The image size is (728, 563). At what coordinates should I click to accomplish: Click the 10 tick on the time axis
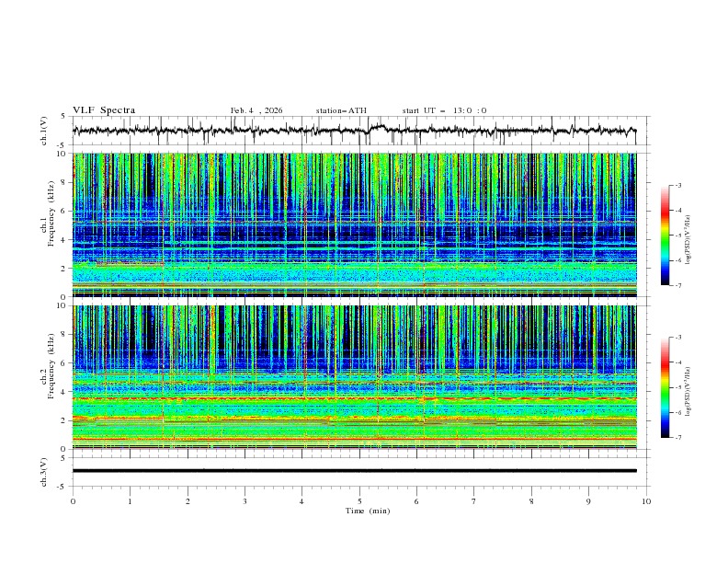click(x=646, y=501)
